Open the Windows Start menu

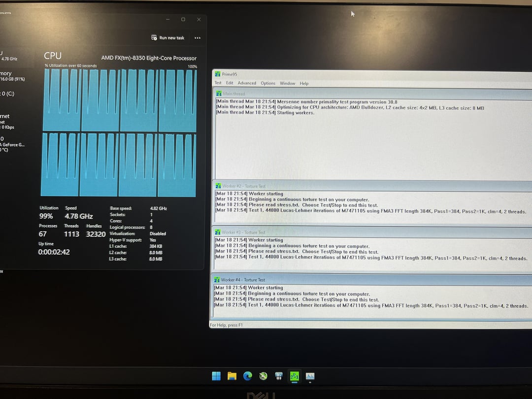(x=216, y=376)
